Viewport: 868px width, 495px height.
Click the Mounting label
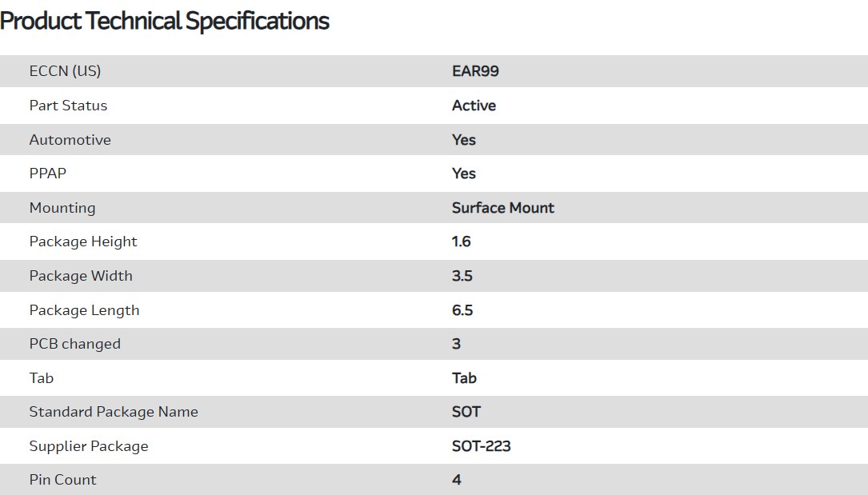[x=62, y=208]
